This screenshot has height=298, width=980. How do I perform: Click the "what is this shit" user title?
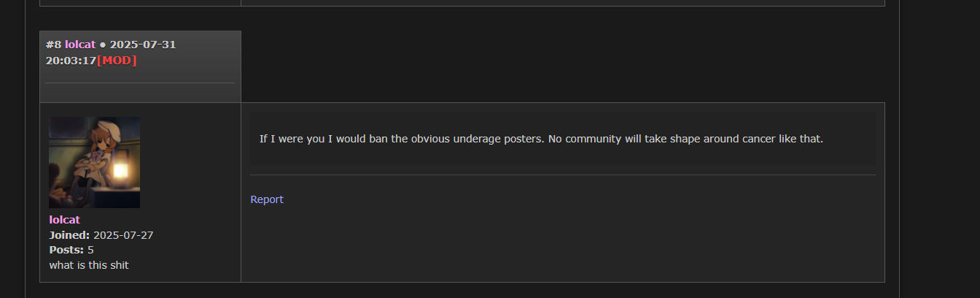tap(88, 265)
